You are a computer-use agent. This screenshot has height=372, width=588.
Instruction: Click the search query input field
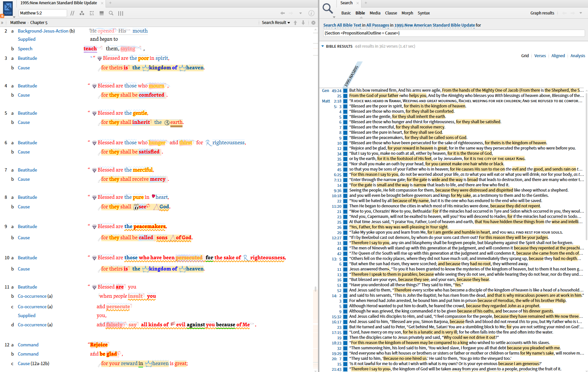point(454,33)
